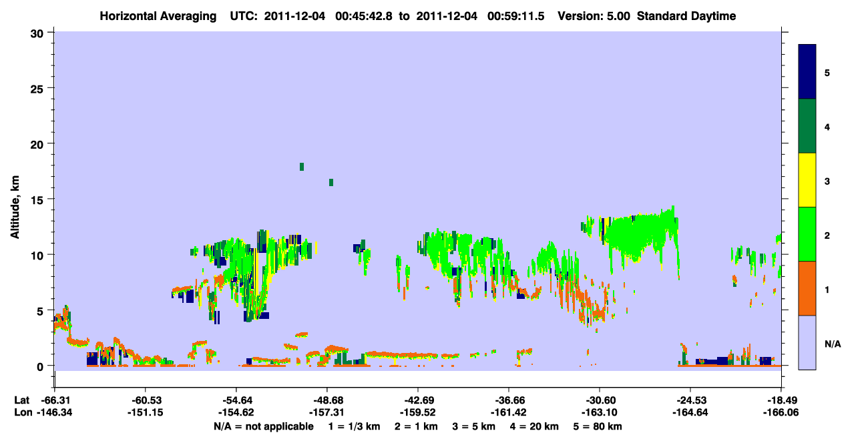
Task: Click the 'Lon' row label
Action: (23, 412)
